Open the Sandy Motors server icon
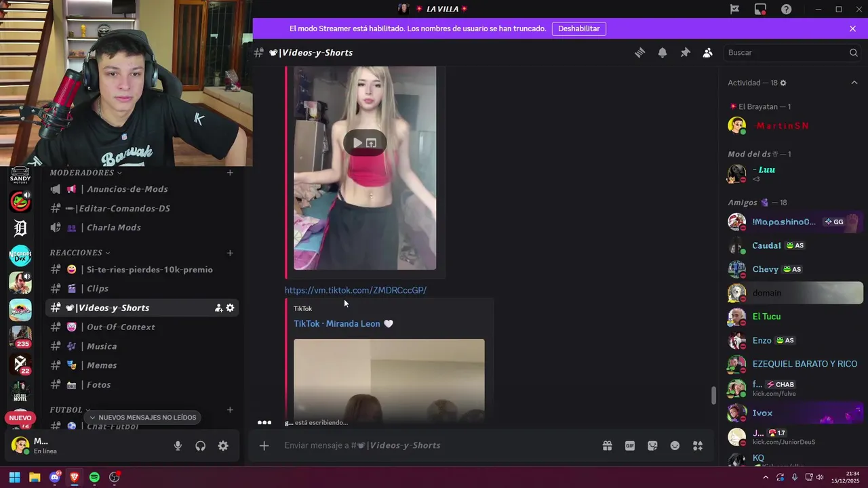 pos(20,175)
